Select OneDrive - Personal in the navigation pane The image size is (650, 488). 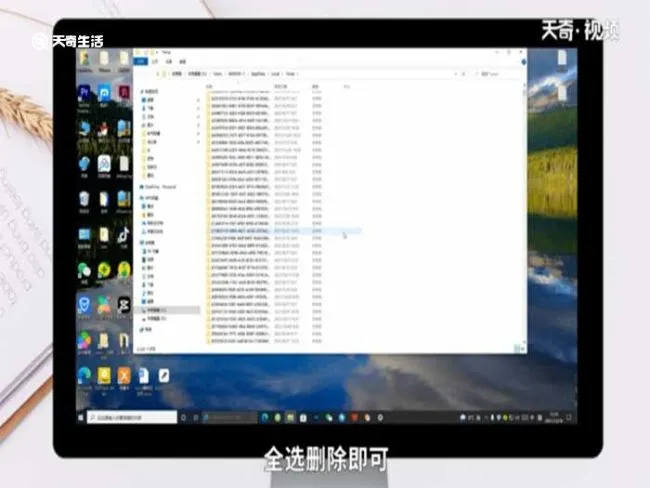point(160,187)
